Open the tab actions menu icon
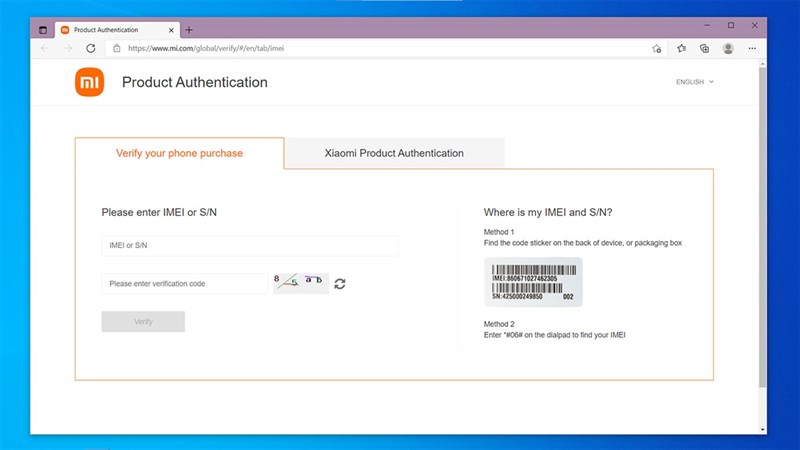Image resolution: width=800 pixels, height=450 pixels. click(43, 30)
